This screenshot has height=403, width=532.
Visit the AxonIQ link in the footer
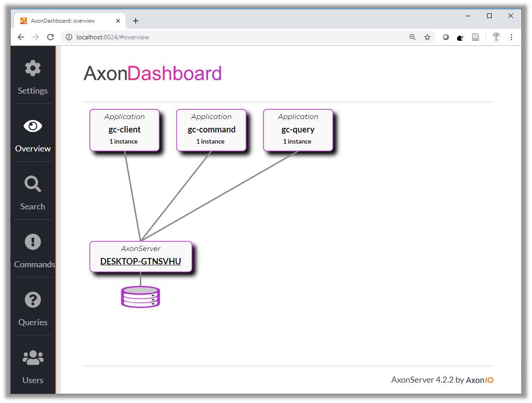pyautogui.click(x=479, y=380)
